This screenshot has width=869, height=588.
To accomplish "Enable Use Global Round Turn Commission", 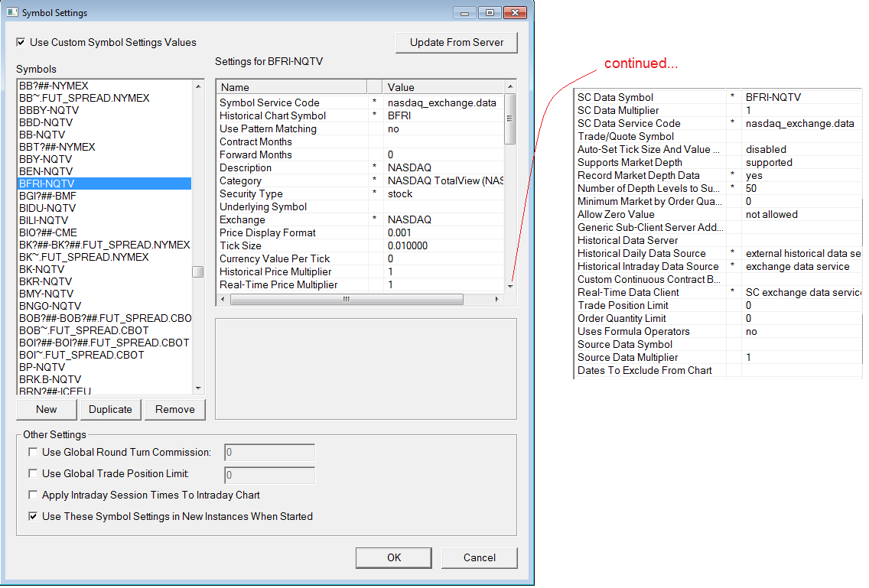I will click(33, 452).
